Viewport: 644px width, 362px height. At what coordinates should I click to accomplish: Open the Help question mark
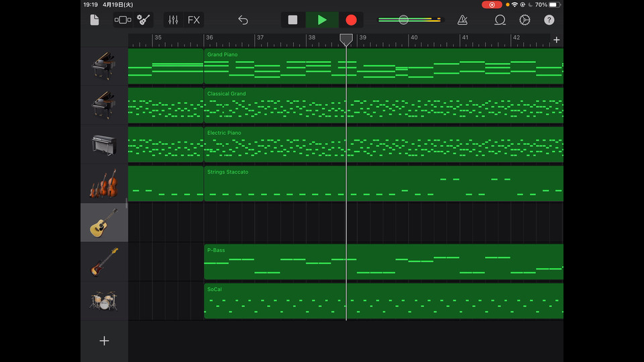pos(549,20)
